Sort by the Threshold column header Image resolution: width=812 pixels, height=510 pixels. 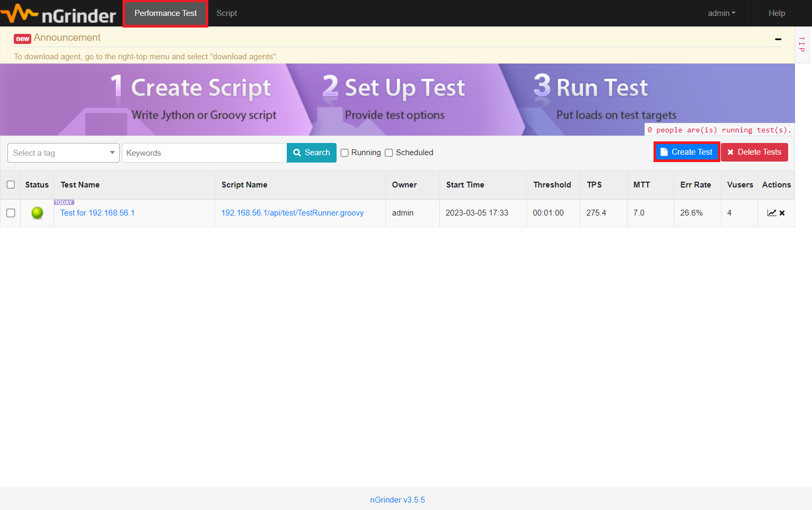(x=552, y=185)
